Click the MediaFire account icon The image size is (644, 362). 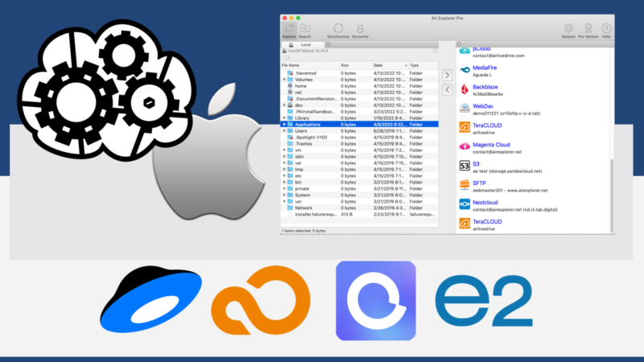click(464, 71)
